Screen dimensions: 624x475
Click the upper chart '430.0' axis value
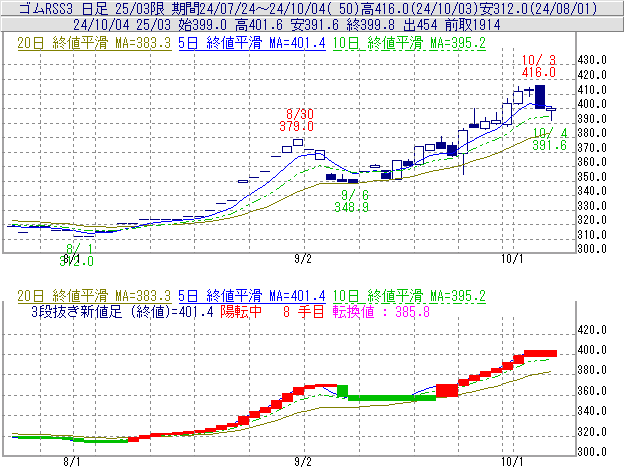(592, 60)
